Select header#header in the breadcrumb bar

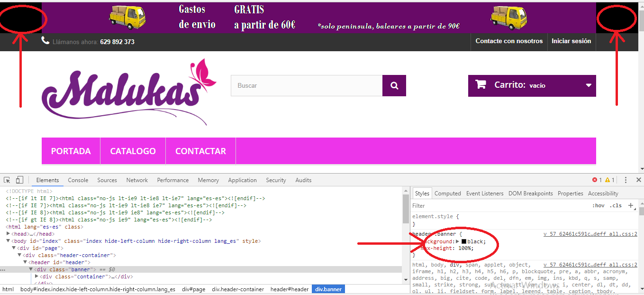290,289
